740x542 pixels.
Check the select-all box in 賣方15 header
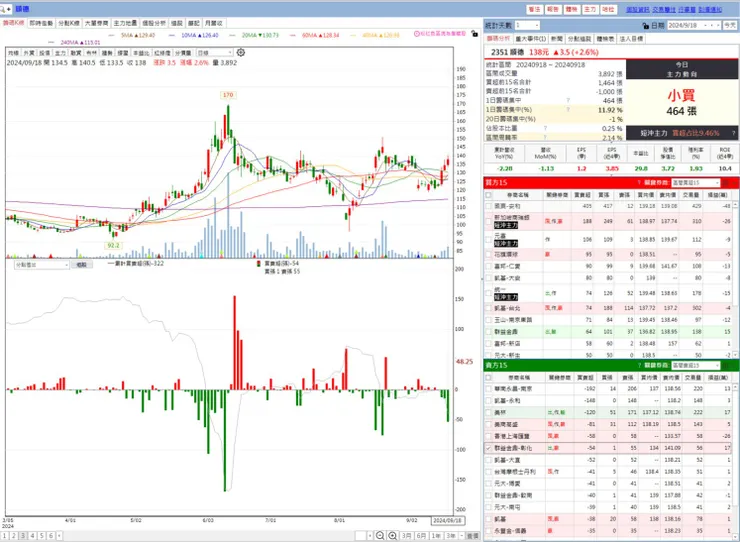point(488,377)
